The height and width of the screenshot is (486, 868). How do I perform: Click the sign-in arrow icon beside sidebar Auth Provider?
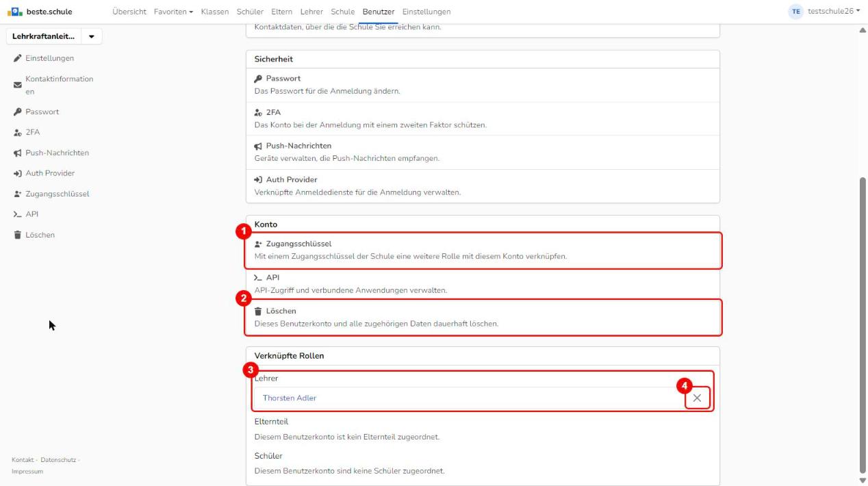pos(17,173)
